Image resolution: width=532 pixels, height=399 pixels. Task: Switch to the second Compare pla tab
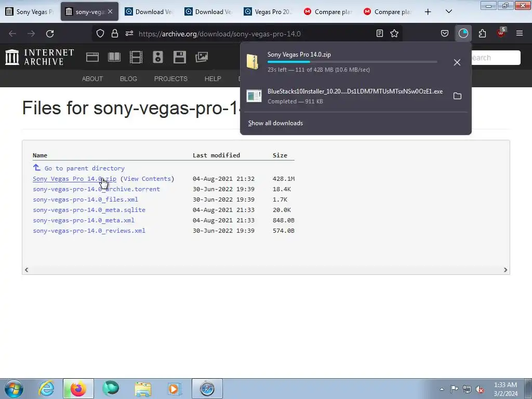(x=388, y=11)
